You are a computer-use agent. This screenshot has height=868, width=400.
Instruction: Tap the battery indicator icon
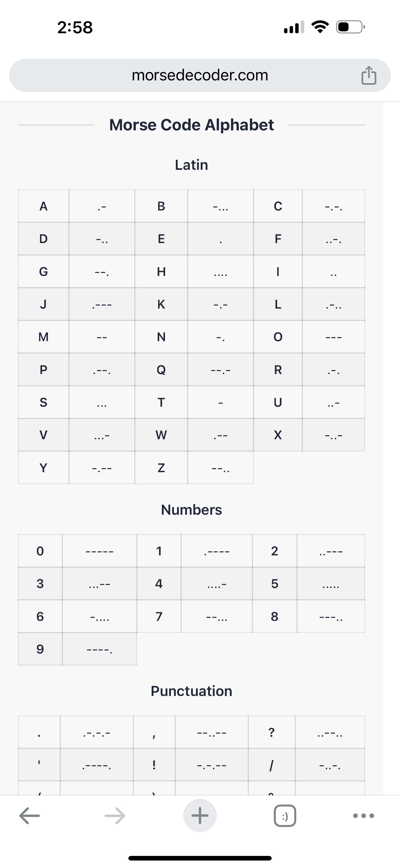tap(350, 27)
